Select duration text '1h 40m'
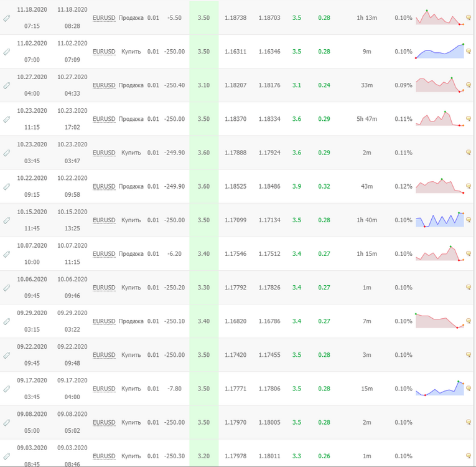Screen dimensions: 476x467 point(366,220)
